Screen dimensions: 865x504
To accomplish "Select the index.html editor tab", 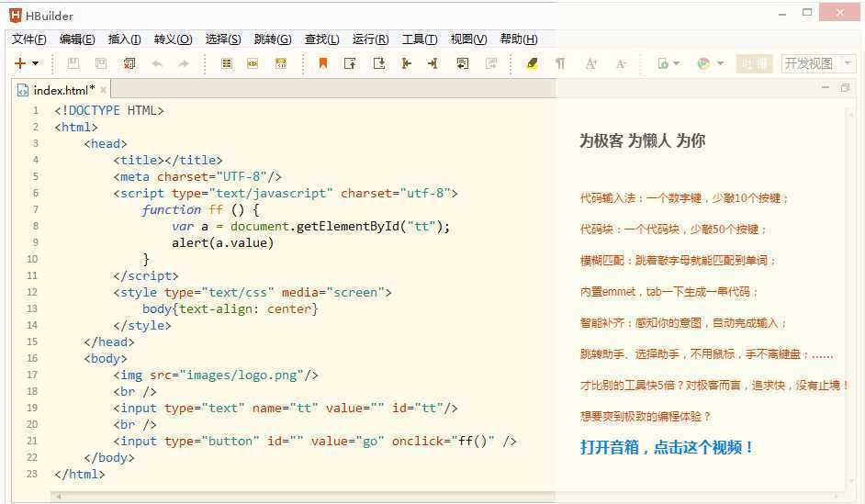I will click(63, 90).
